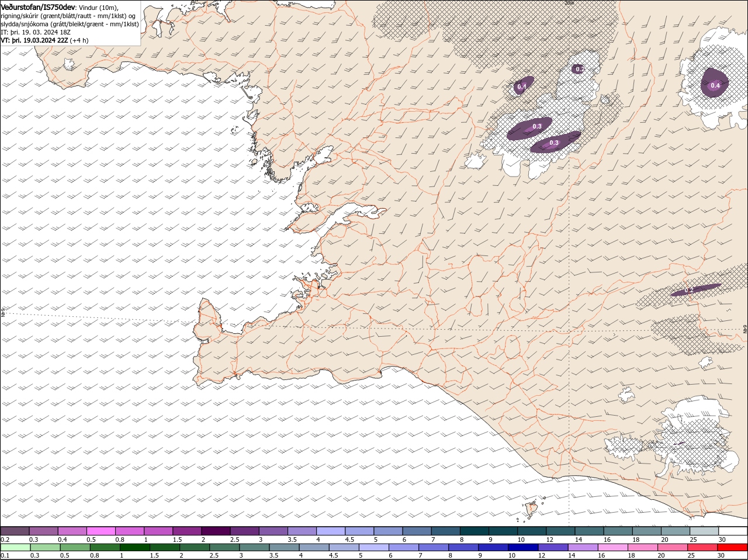Click the red swatch at 30 in the lower scale

point(732,547)
